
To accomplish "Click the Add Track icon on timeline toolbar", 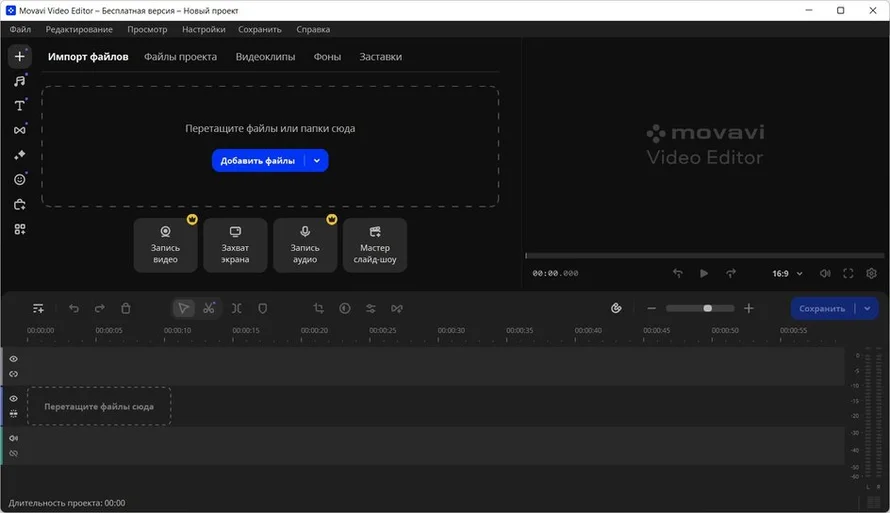I will [x=38, y=308].
